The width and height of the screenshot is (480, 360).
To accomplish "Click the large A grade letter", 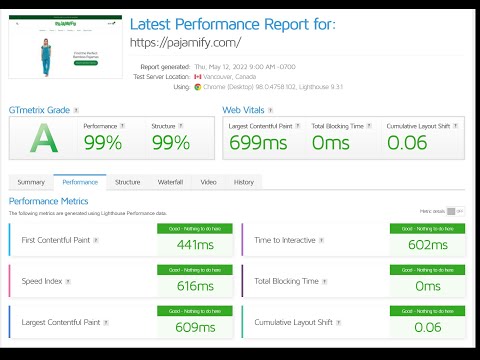I will pos(44,138).
